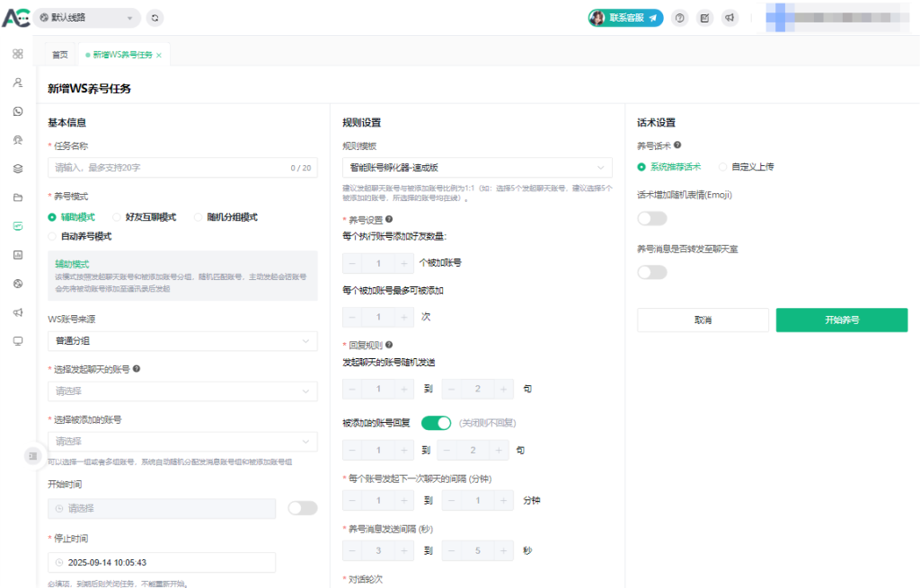Image resolution: width=920 pixels, height=588 pixels.
Task: Close the 新增WS养号任务 tab
Action: tap(159, 56)
